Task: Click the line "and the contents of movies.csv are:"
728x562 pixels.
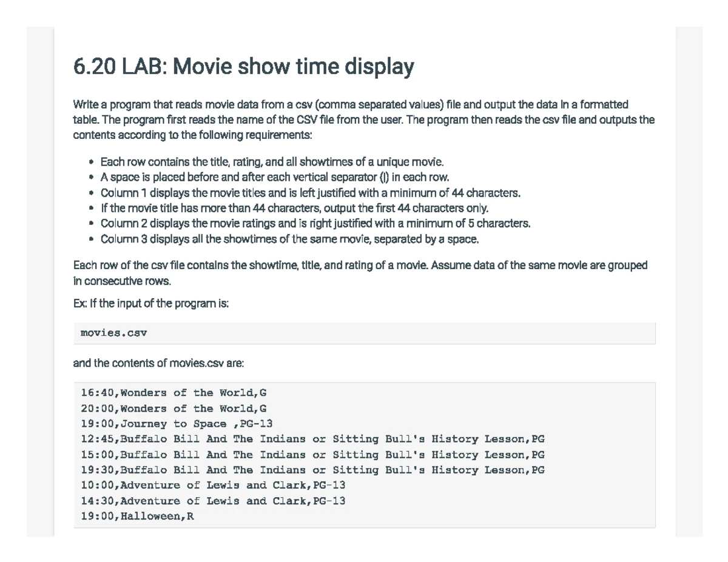Action: click(158, 363)
